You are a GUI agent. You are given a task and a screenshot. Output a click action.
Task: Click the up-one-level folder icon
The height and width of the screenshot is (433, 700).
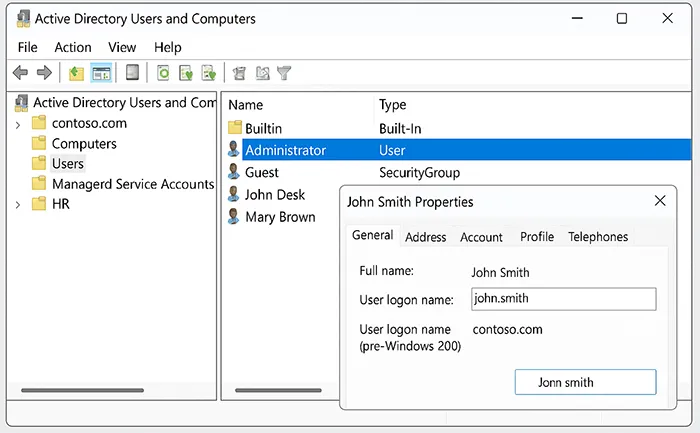[76, 72]
